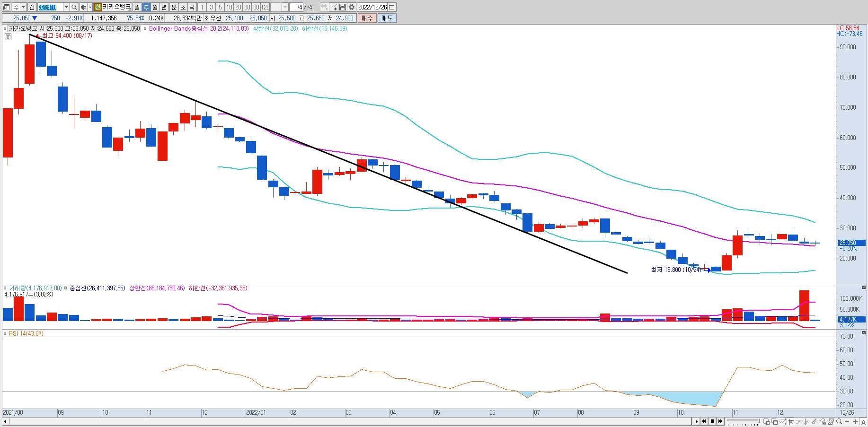Viewport: 868px width, 427px height.
Task: Click the 매수 buy button
Action: (367, 18)
